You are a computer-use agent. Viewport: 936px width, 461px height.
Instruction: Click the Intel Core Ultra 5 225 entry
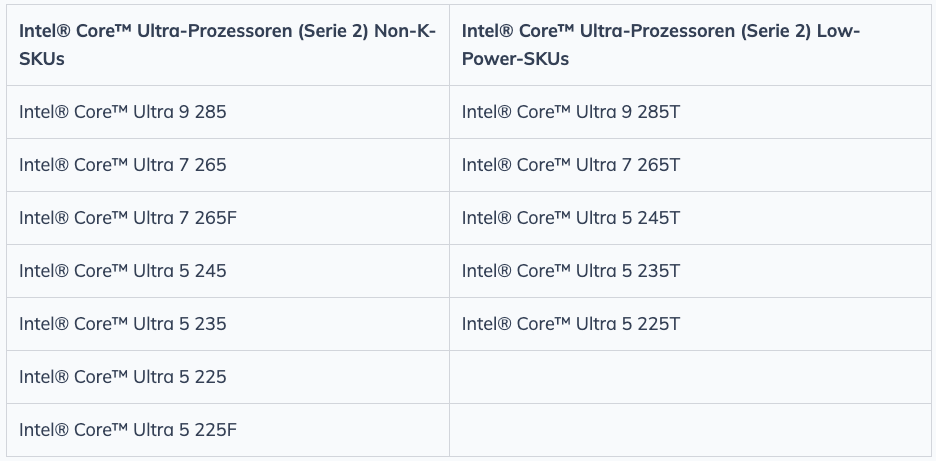pos(122,377)
